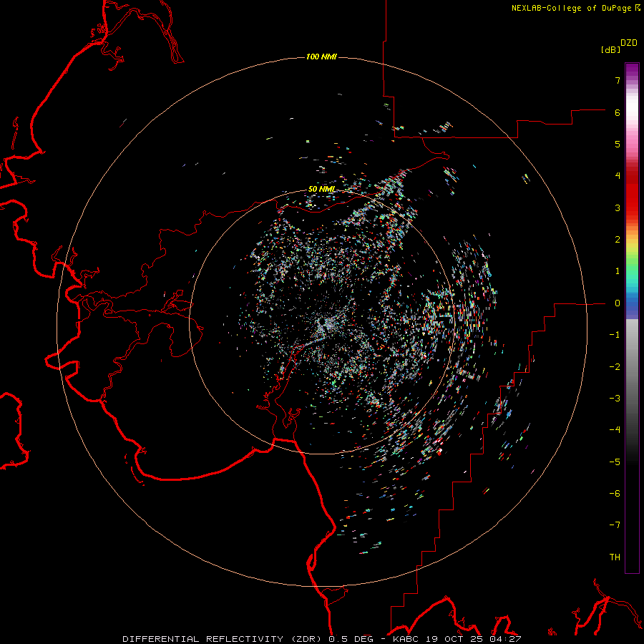Click the TH threshold label on scale
The image size is (644, 644).
click(x=615, y=557)
